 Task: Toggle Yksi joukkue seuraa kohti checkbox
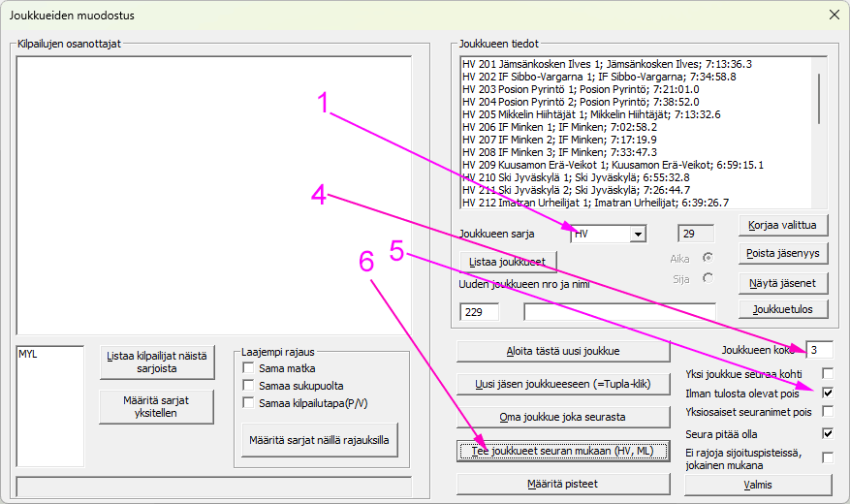coord(827,373)
